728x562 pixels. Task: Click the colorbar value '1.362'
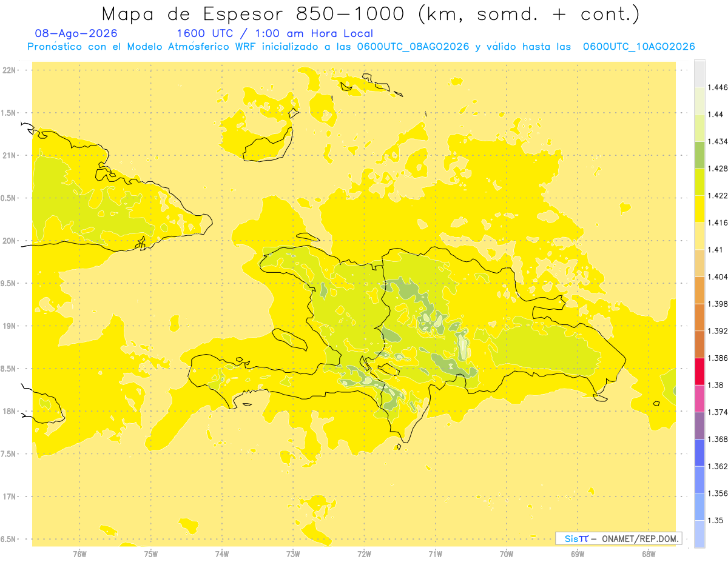(x=718, y=466)
